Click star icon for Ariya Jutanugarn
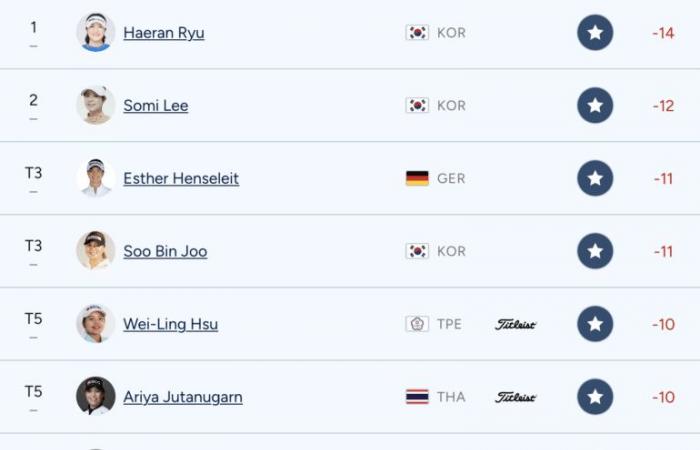 [x=595, y=396]
